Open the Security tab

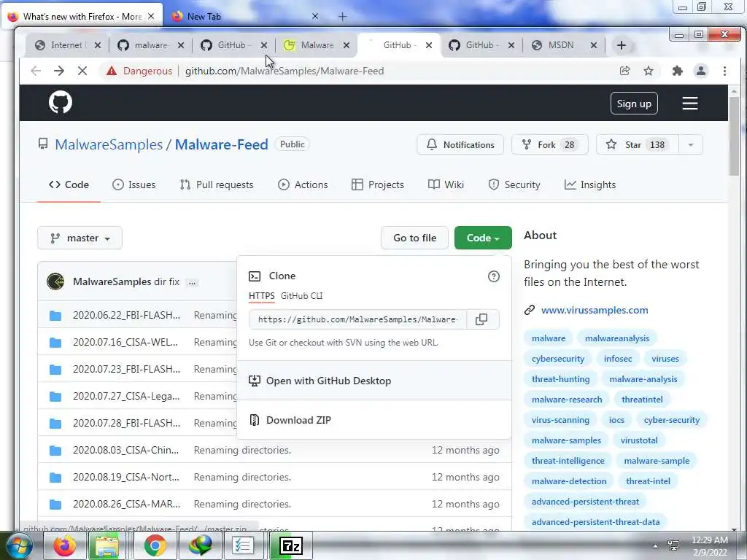[x=514, y=184]
